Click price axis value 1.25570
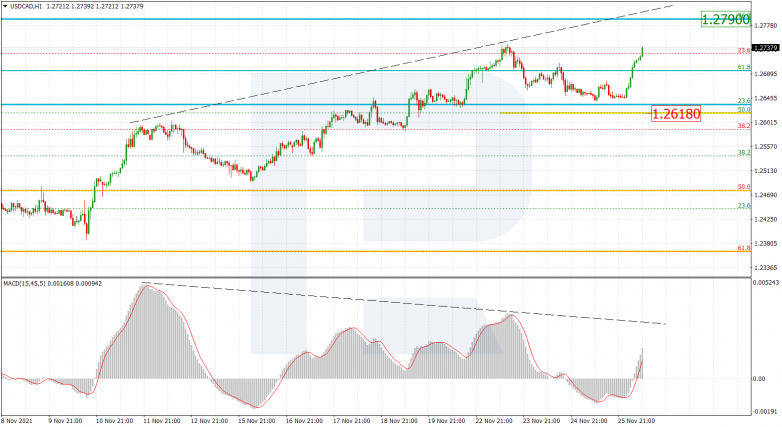Screen dimensions: 782x427 click(x=766, y=147)
